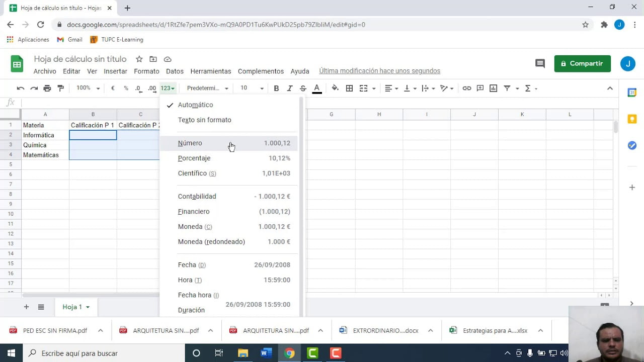The image size is (644, 362).
Task: Open Google Tasks side panel
Action: point(632,145)
